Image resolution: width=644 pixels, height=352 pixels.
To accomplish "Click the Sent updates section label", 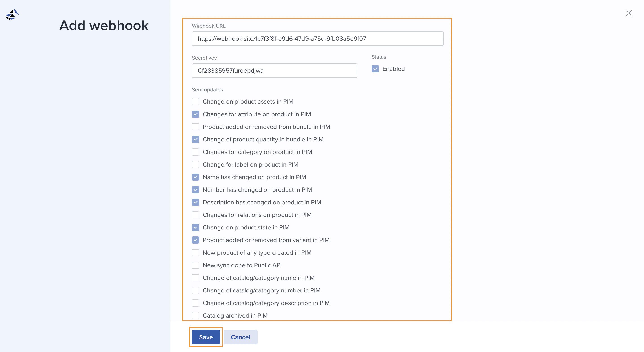I will coord(207,90).
